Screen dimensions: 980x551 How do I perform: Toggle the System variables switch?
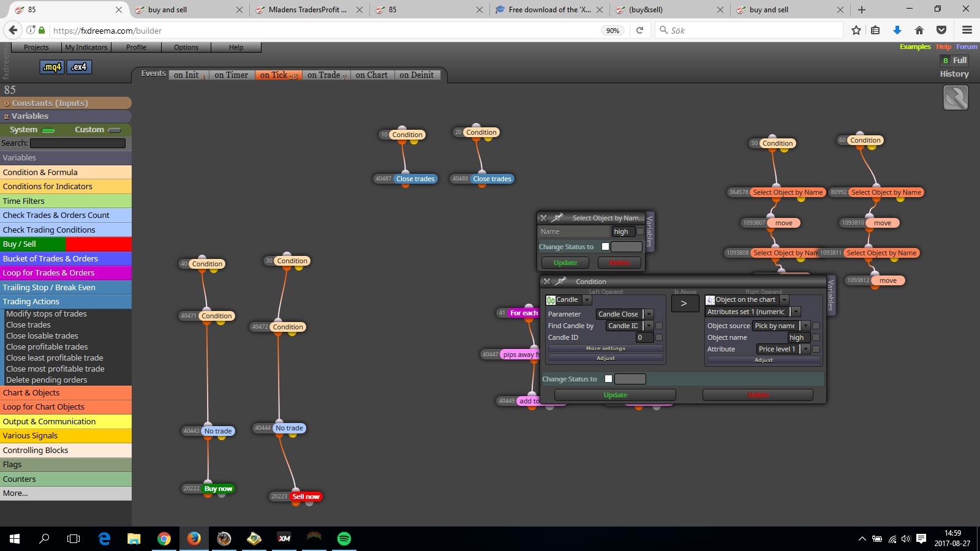[x=48, y=130]
